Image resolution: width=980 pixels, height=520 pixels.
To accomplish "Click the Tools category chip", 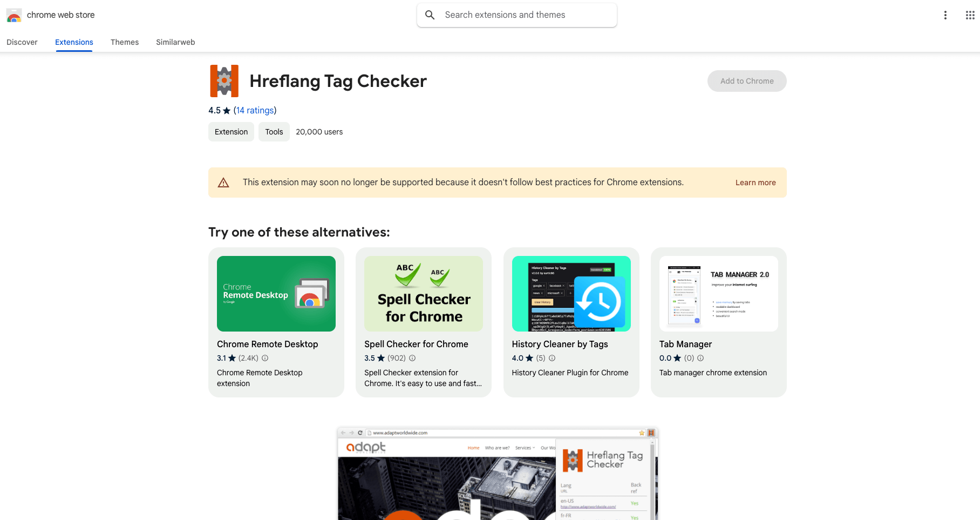I will point(274,132).
